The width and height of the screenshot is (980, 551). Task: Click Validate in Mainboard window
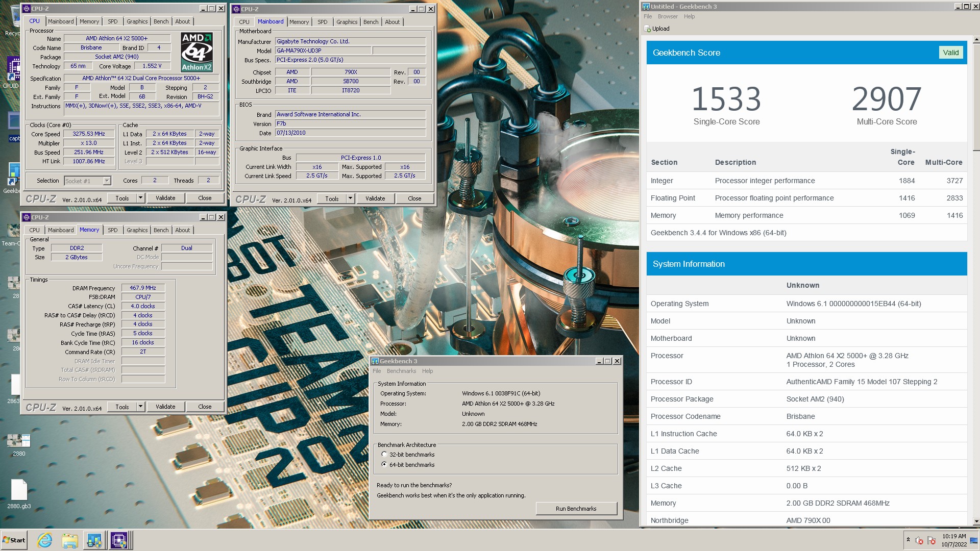(375, 198)
